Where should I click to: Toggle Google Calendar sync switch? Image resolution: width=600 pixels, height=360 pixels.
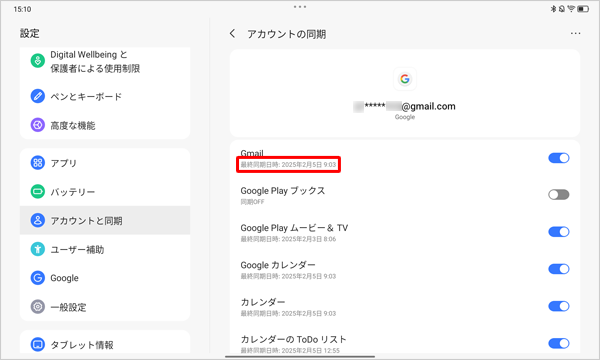click(559, 269)
